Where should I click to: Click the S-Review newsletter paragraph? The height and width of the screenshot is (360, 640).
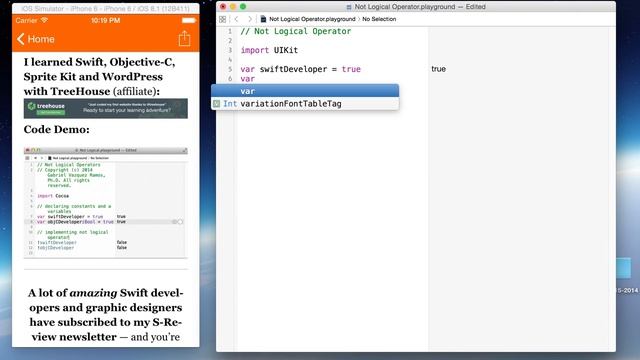[x=106, y=315]
